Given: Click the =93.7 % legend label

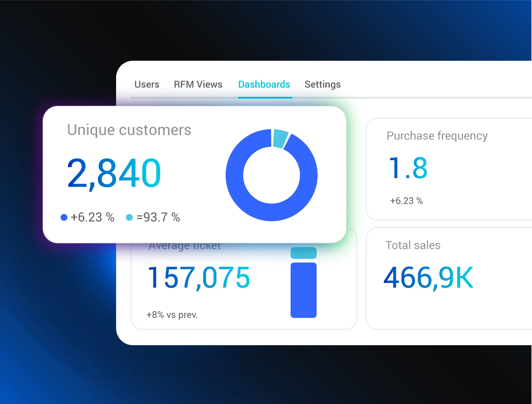Looking at the screenshot, I should (158, 217).
